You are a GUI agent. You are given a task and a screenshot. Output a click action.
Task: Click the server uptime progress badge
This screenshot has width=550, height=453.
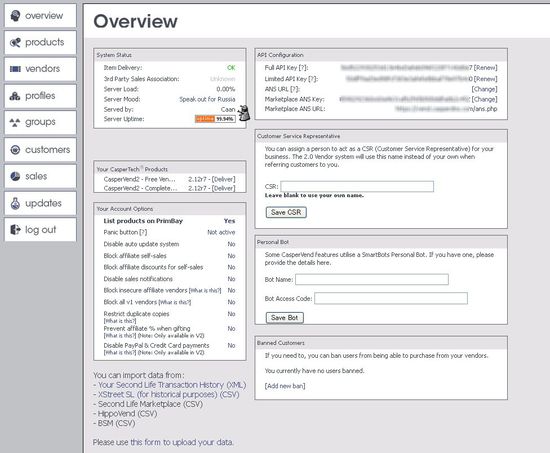[215, 119]
